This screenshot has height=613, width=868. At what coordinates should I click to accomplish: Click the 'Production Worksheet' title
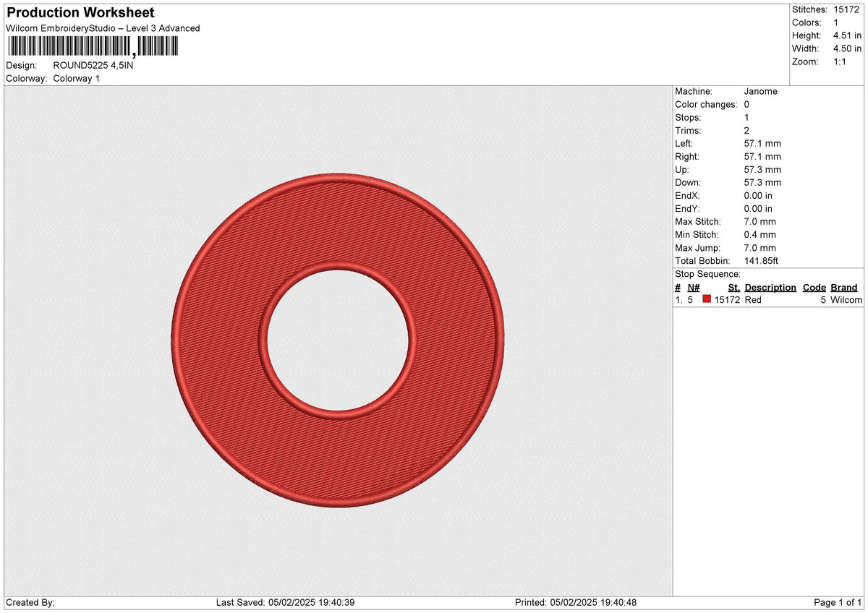[80, 13]
